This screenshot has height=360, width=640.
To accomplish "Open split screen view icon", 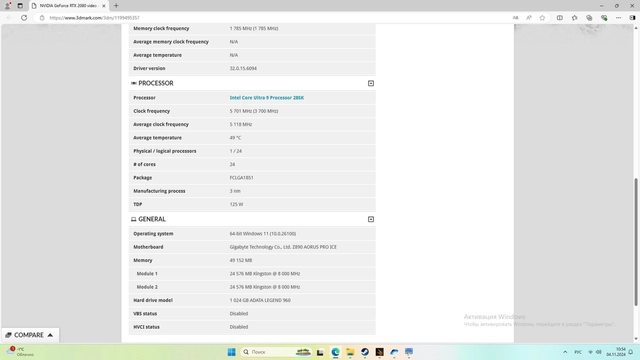I will click(x=560, y=18).
